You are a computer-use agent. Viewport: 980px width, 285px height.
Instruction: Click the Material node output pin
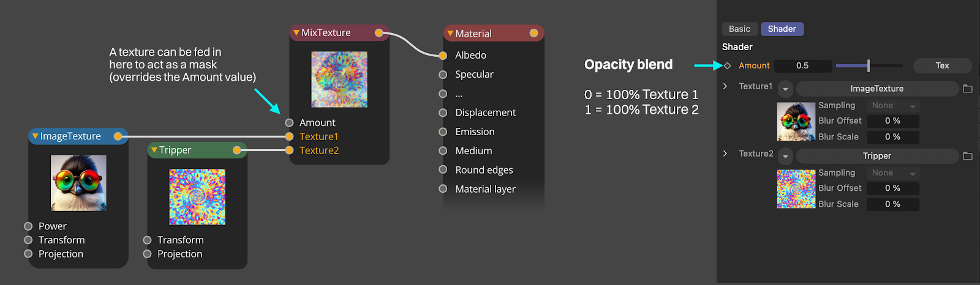pos(533,33)
